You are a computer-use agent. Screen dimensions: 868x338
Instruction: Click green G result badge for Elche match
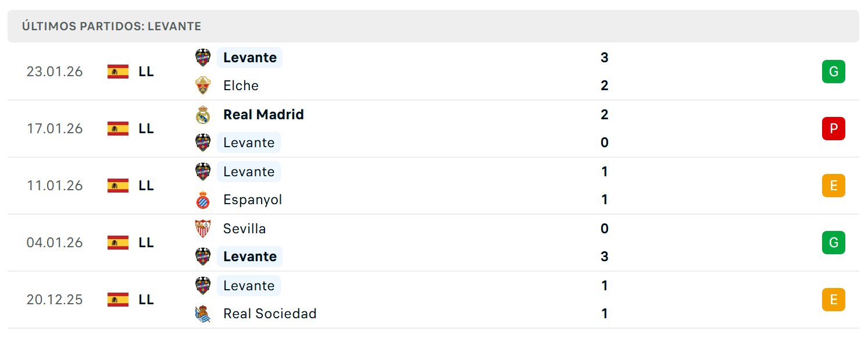(833, 72)
